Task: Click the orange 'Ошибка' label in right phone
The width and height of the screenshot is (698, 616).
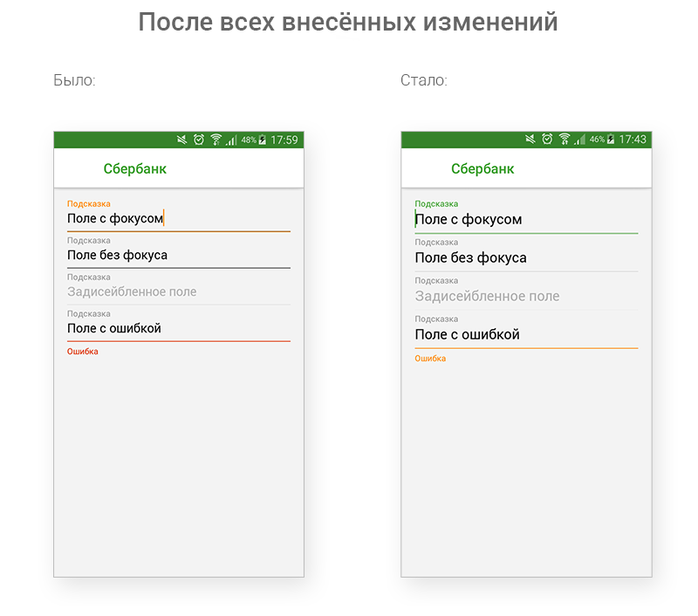Action: point(430,359)
